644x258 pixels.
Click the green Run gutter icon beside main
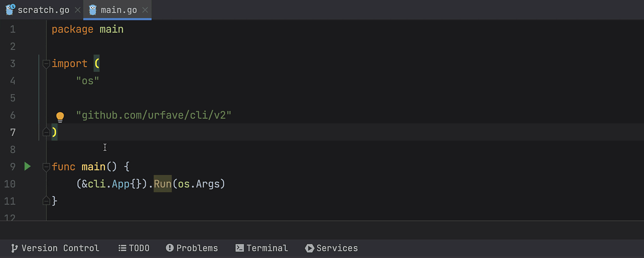pyautogui.click(x=27, y=166)
